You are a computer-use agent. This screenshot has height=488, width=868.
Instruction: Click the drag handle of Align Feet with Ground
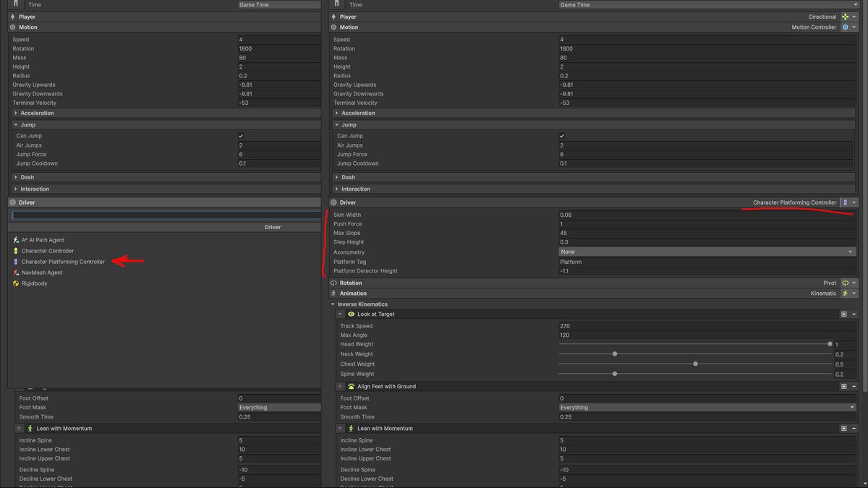point(340,387)
